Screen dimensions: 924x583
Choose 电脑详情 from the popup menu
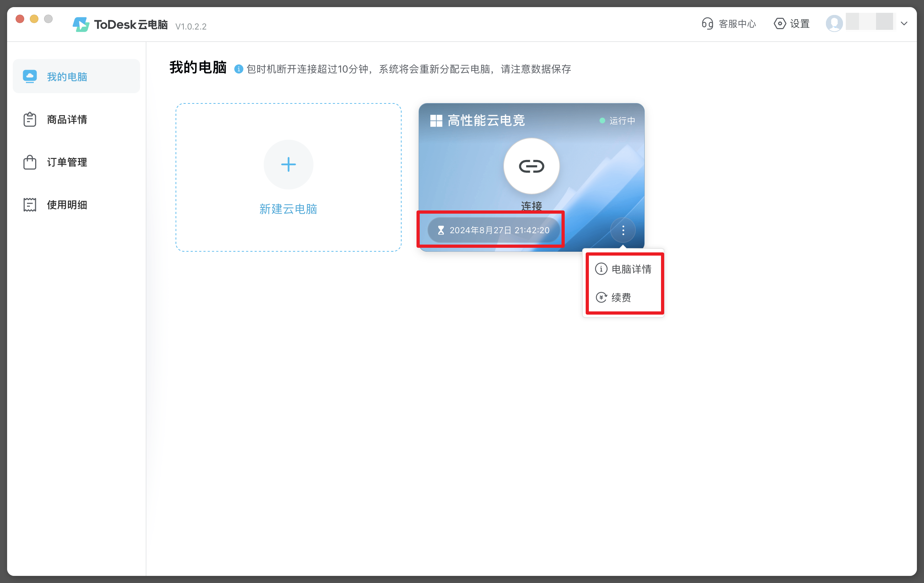point(630,269)
